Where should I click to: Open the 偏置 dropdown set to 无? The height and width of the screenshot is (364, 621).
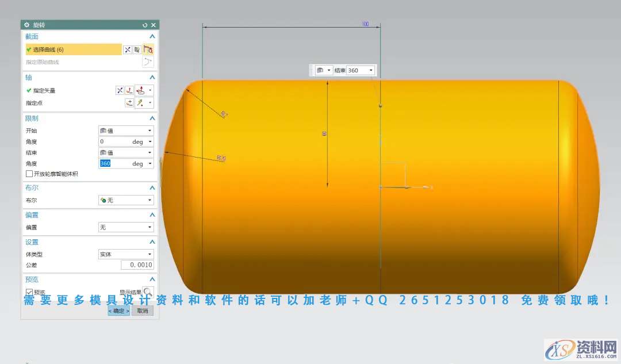[126, 227]
